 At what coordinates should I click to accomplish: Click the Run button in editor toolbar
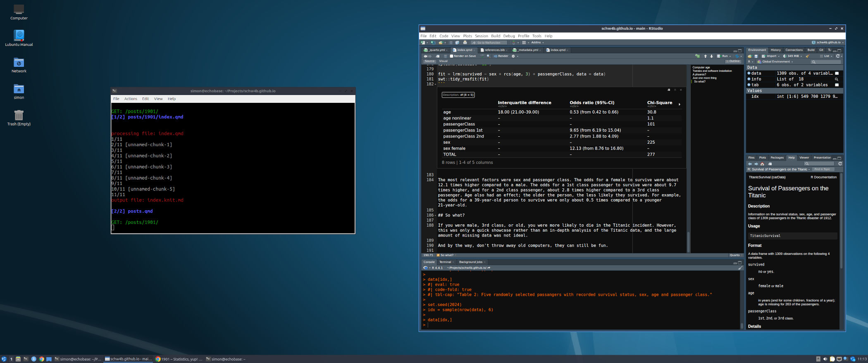coord(723,56)
